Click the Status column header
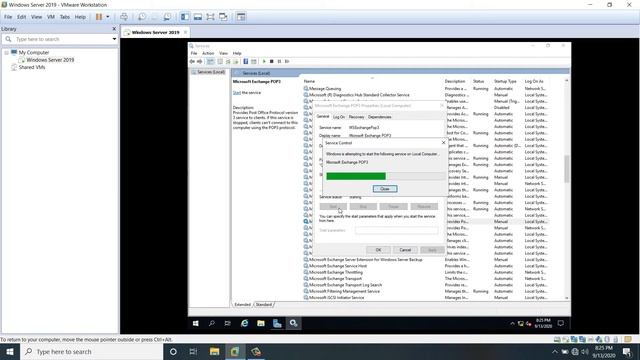 [478, 81]
